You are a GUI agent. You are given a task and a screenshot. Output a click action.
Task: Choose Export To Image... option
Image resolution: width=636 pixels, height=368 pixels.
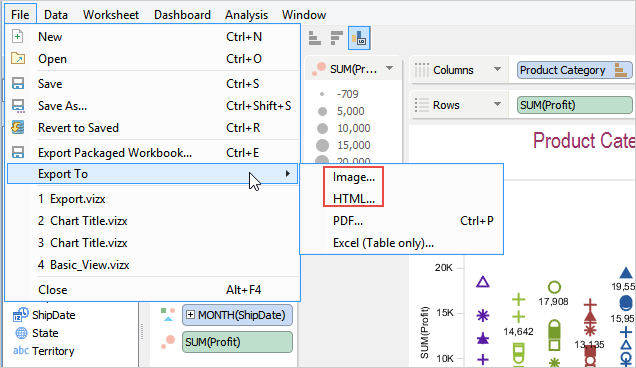(x=354, y=177)
